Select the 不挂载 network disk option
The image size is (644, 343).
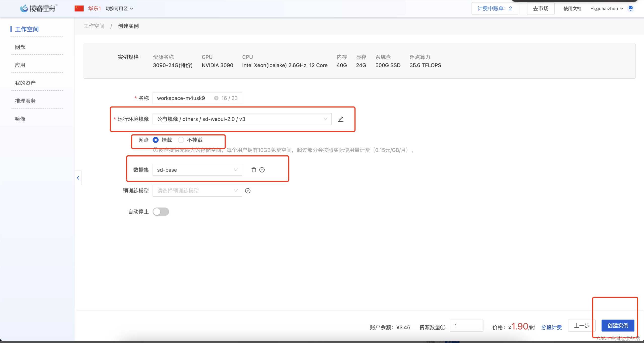181,140
